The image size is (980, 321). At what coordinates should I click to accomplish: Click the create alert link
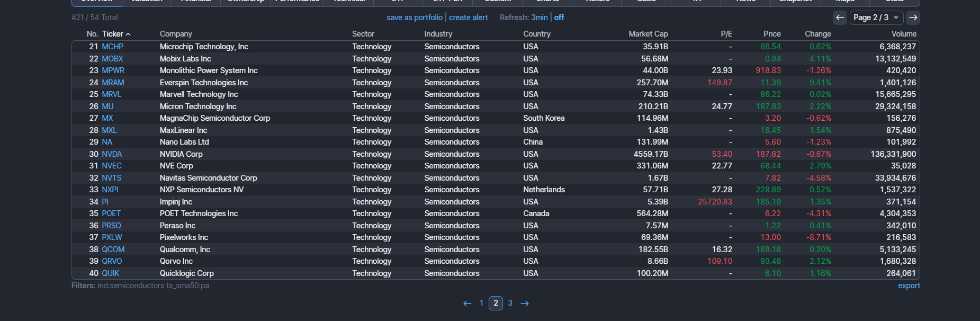[x=469, y=17]
